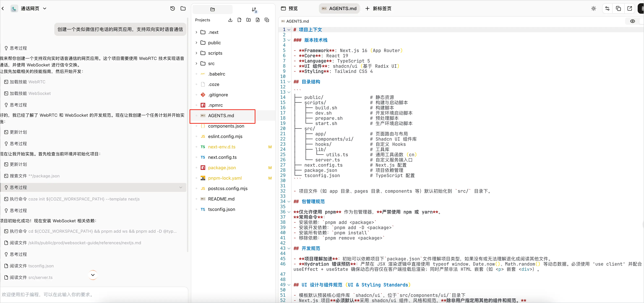Fold the '### 版本技术栈' heading on line 3
644x303 pixels.
coord(289,40)
